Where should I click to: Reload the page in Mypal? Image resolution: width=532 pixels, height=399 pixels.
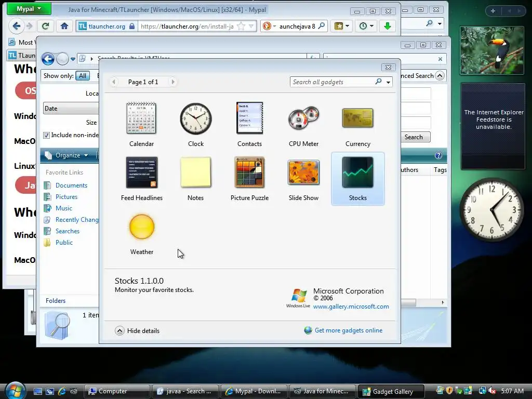point(46,26)
